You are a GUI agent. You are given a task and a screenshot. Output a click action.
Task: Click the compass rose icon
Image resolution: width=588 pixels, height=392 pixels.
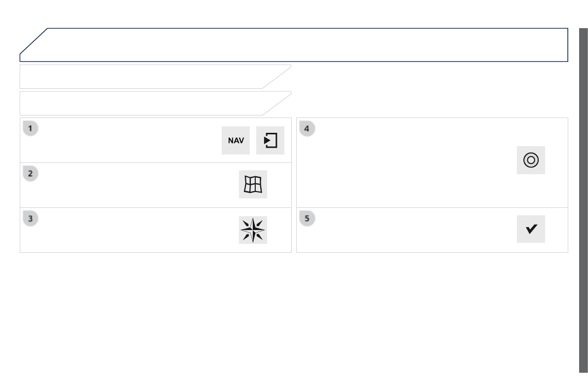pos(253,230)
